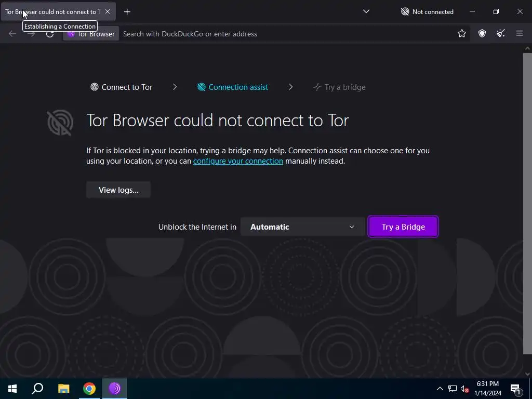Click the Tor Browser identity box
Viewport: 532px width, 399px height.
(x=91, y=34)
